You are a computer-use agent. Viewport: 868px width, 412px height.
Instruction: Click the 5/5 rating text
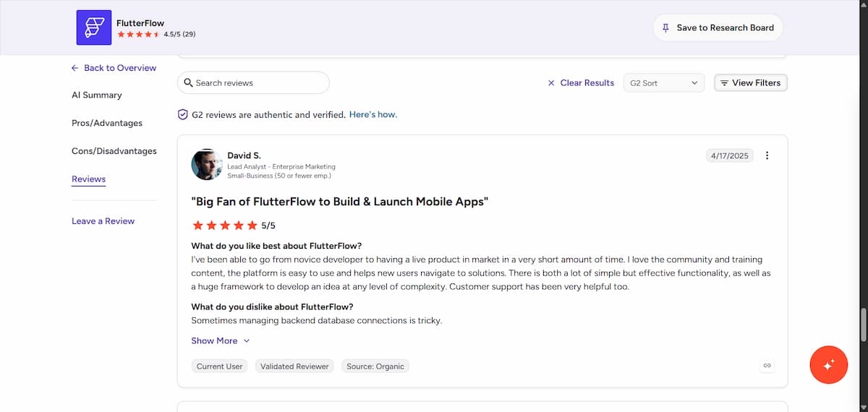pyautogui.click(x=268, y=226)
